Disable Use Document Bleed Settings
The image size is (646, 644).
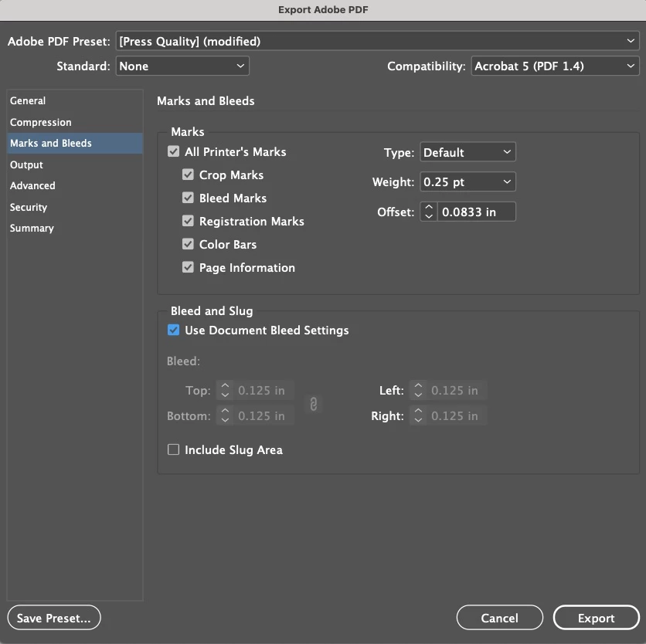pos(173,330)
